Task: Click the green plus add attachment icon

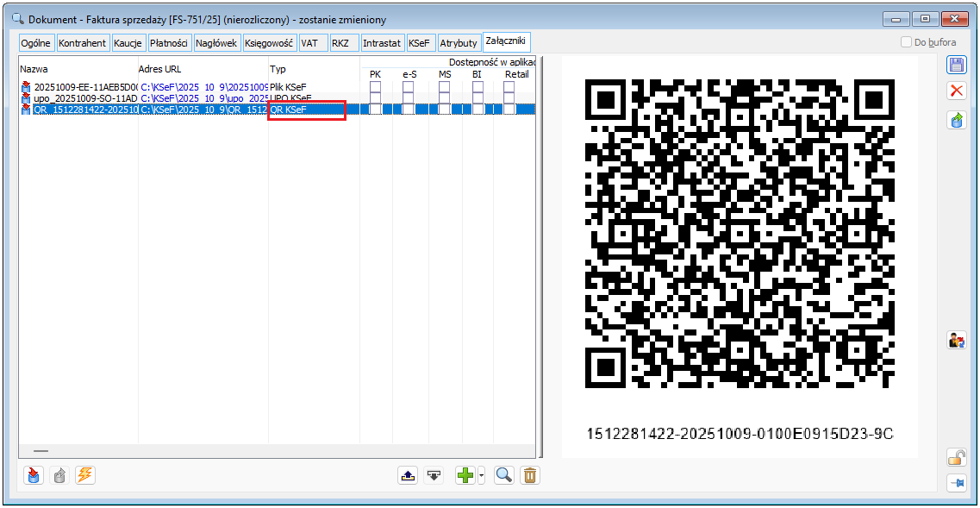Action: (465, 475)
